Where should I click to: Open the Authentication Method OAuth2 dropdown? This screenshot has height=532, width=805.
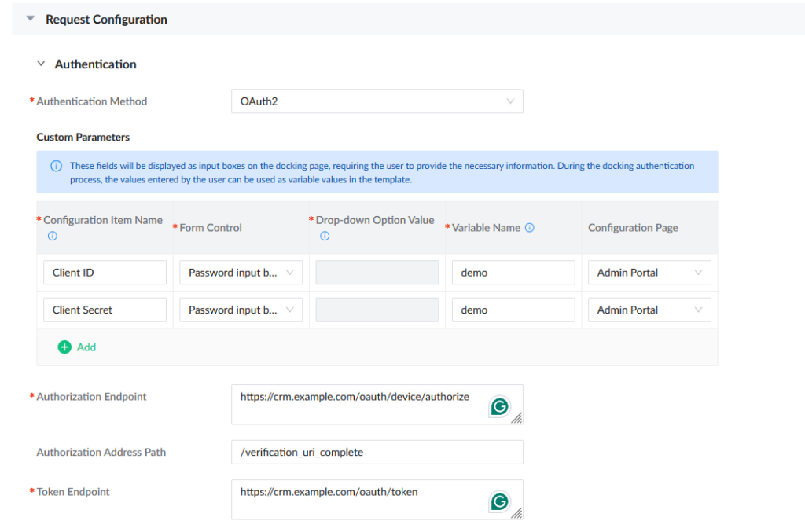[x=377, y=101]
